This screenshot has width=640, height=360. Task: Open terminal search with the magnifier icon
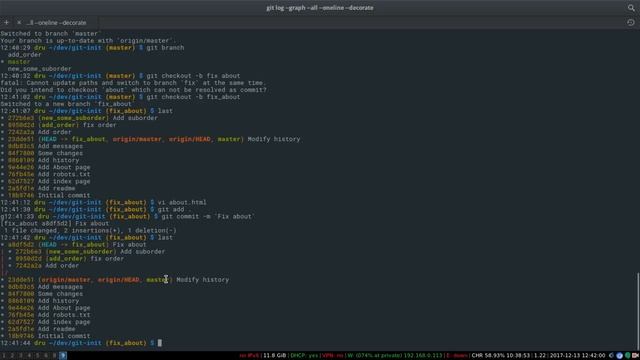[x=631, y=8]
